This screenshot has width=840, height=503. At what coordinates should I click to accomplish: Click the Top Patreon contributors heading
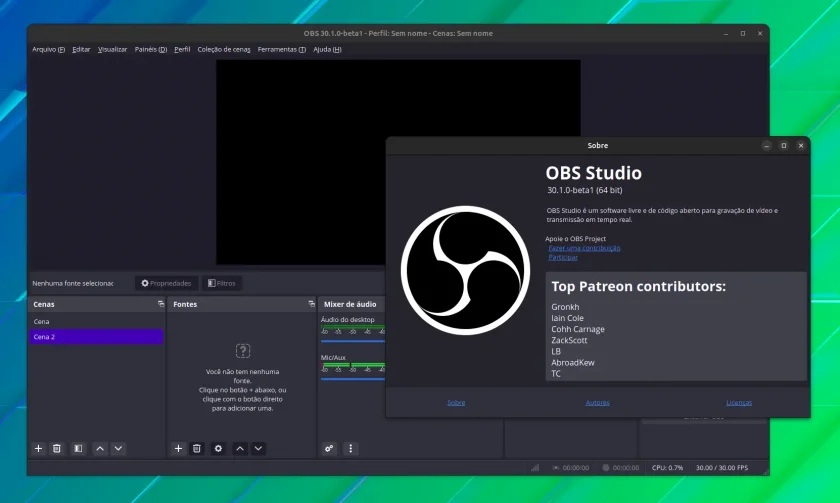pos(639,287)
